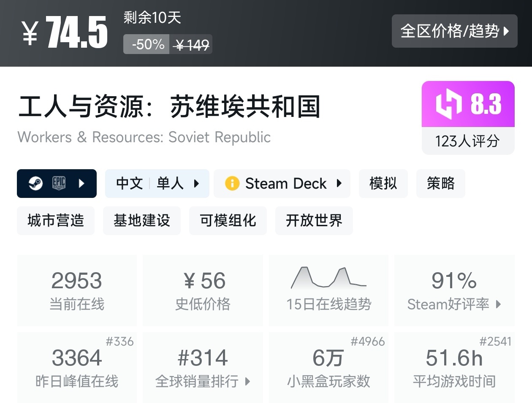Open the 全区价格/趋势 price trends button

[454, 31]
